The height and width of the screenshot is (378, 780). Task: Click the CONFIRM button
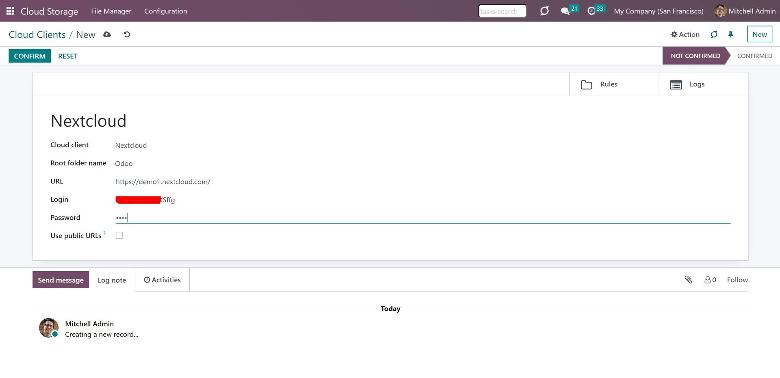(x=30, y=56)
